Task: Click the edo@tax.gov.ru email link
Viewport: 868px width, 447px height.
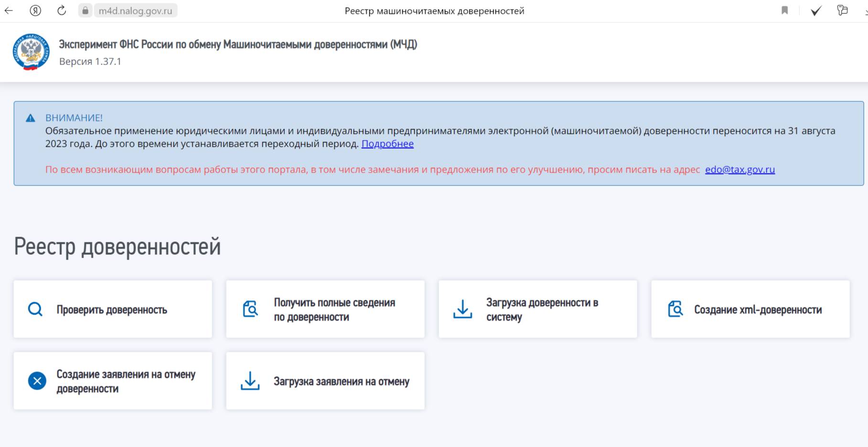Action: tap(739, 169)
